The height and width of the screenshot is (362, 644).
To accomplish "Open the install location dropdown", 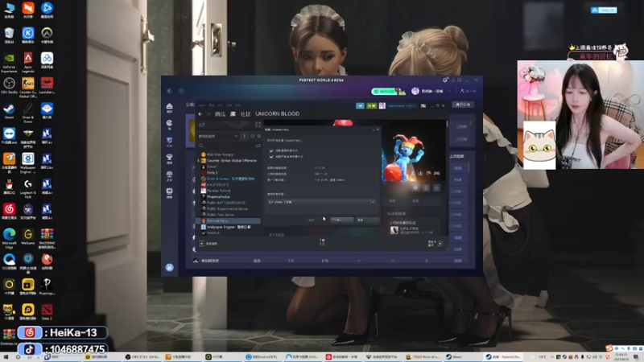I will 320,202.
